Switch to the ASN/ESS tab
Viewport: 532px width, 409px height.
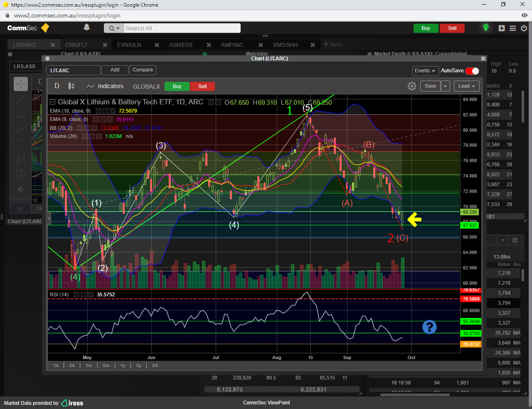point(181,45)
